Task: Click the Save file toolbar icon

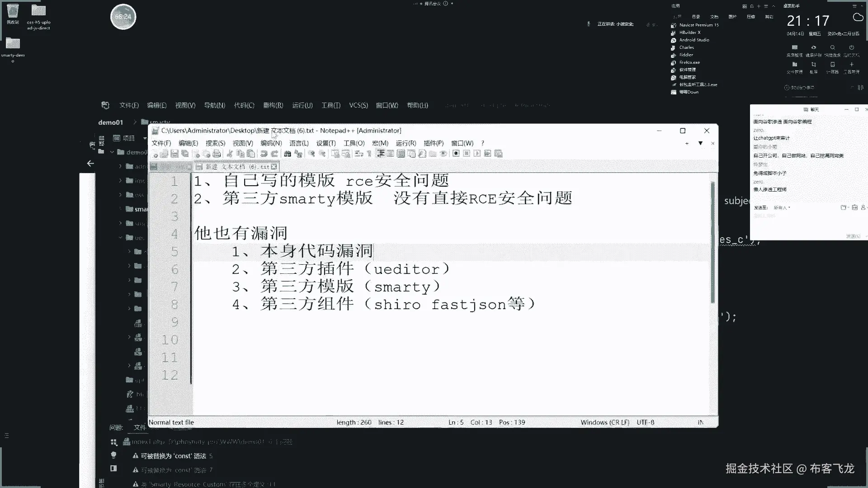Action: click(x=174, y=154)
